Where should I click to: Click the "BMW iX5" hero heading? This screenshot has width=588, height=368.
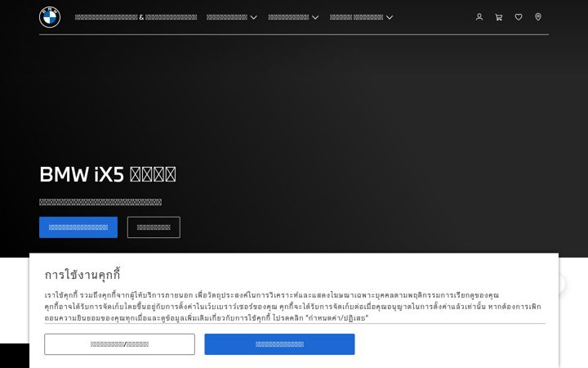(108, 174)
